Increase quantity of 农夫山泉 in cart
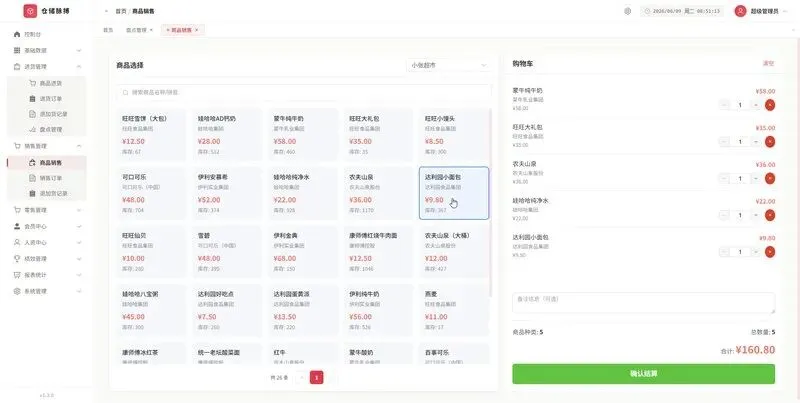 click(x=756, y=179)
